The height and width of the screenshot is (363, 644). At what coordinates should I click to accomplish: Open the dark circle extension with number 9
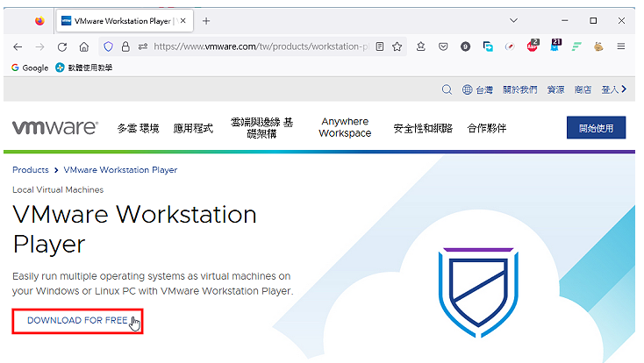click(x=465, y=46)
